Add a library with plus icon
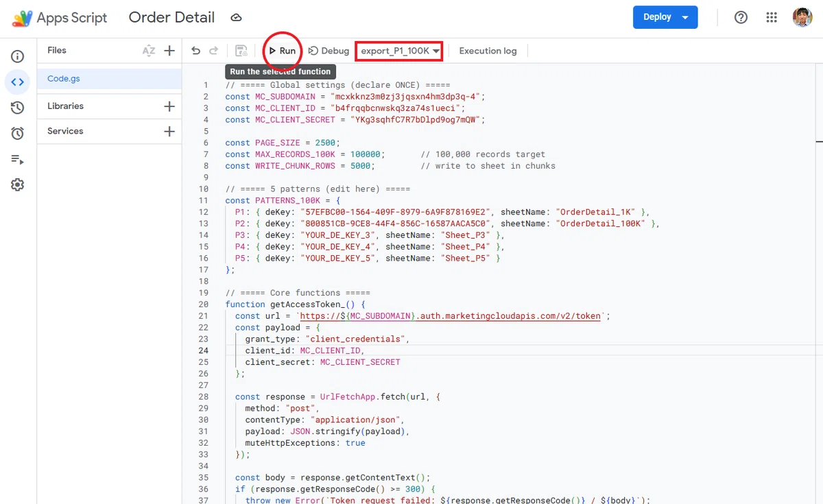 click(x=169, y=106)
